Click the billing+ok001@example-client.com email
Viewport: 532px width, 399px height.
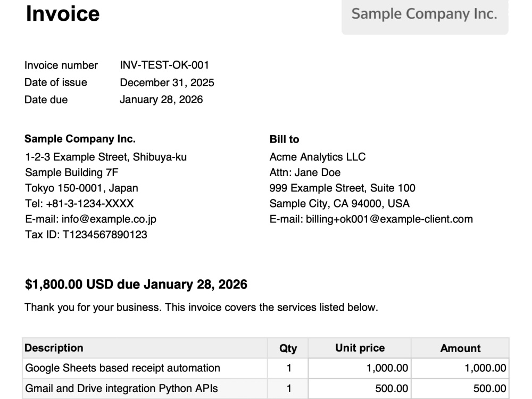[389, 219]
